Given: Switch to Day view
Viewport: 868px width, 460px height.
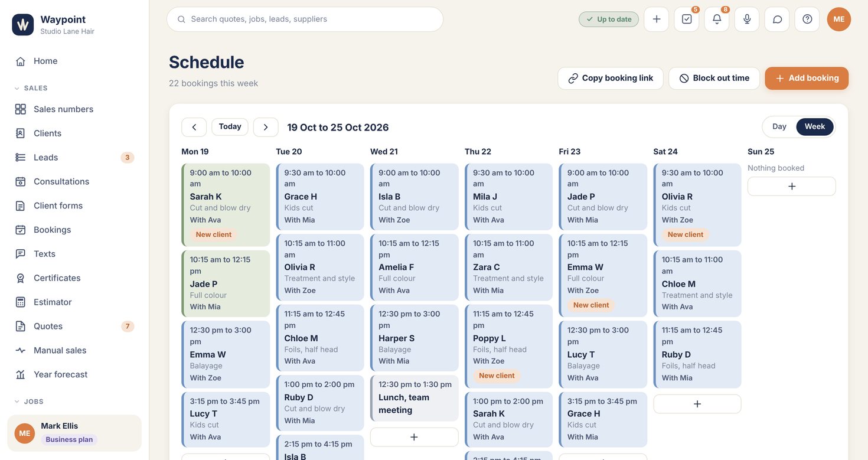Looking at the screenshot, I should coord(779,126).
